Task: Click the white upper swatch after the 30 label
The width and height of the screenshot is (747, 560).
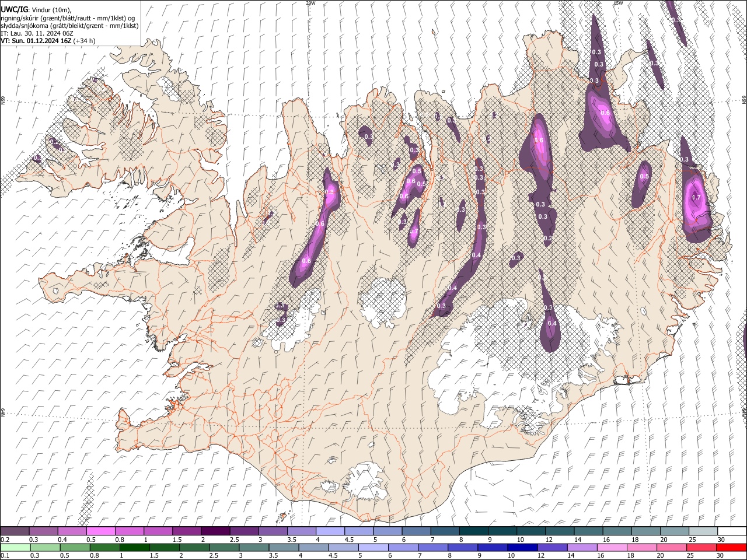Action: 731,531
